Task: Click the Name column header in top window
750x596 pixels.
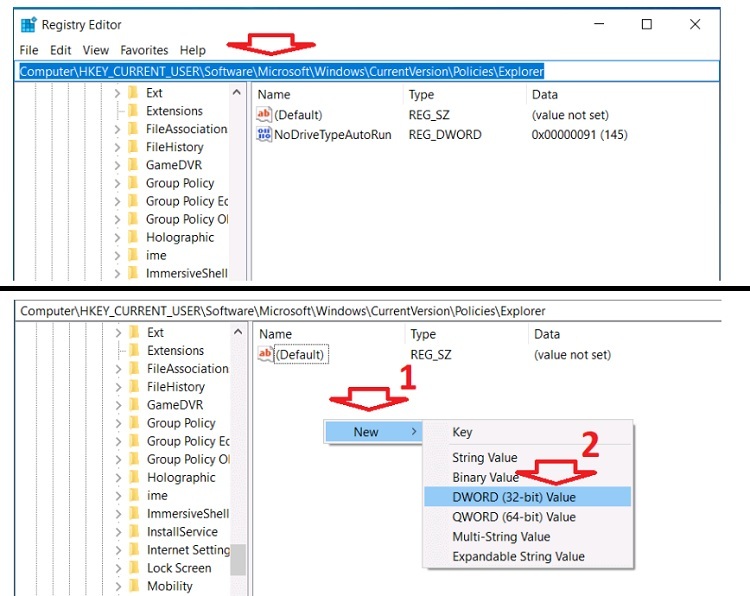Action: (x=274, y=95)
